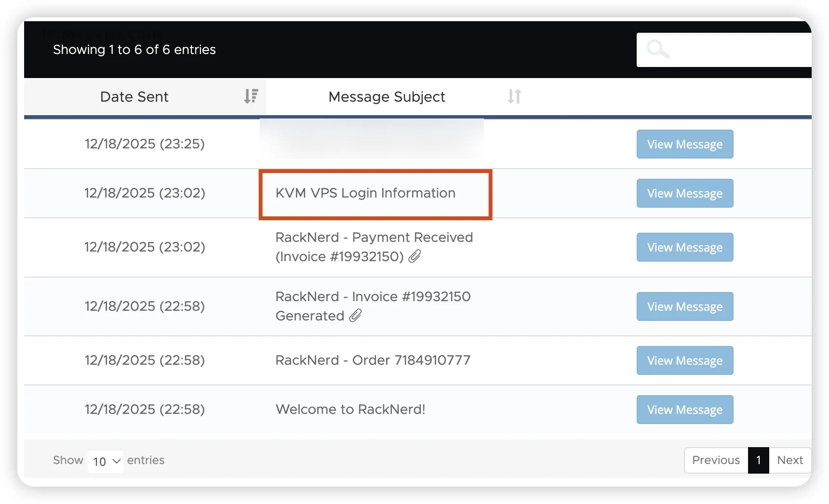
Task: Select the Welcome to RackNerd! subject text
Action: point(350,410)
